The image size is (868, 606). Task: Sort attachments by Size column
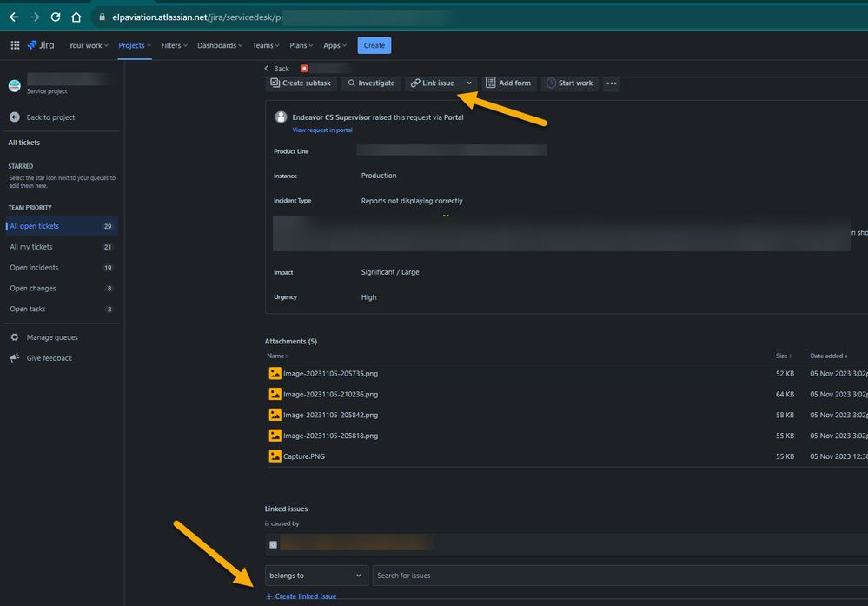[784, 356]
